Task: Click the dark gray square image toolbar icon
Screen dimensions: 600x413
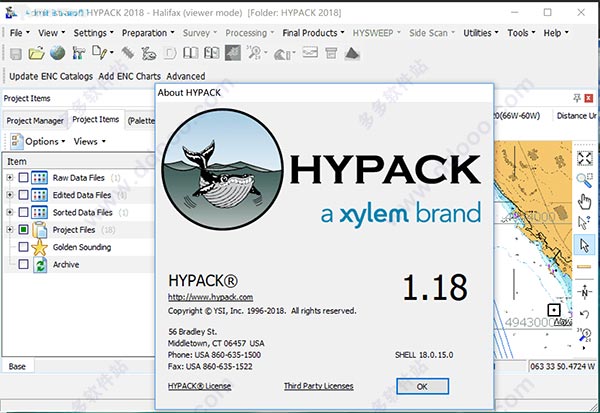Action: pyautogui.click(x=233, y=53)
